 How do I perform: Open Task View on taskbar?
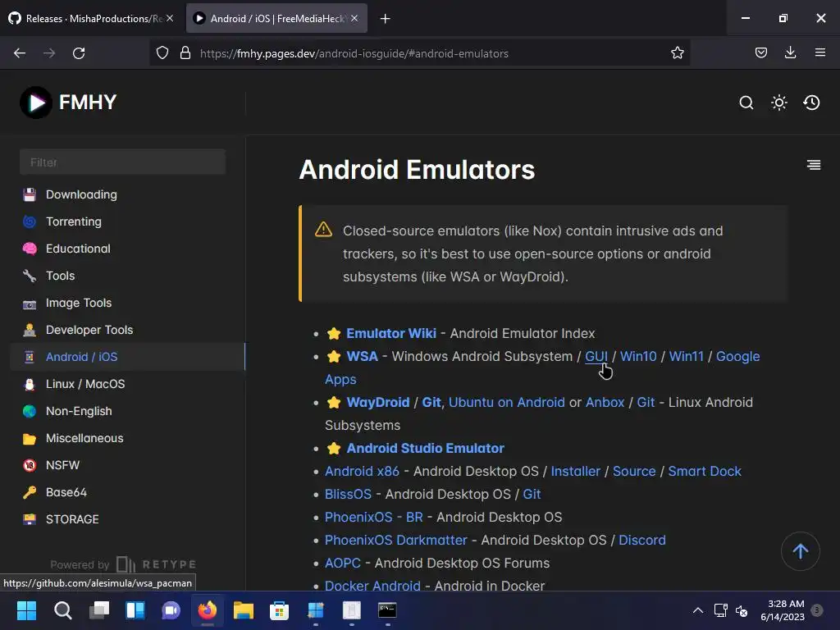pos(99,610)
